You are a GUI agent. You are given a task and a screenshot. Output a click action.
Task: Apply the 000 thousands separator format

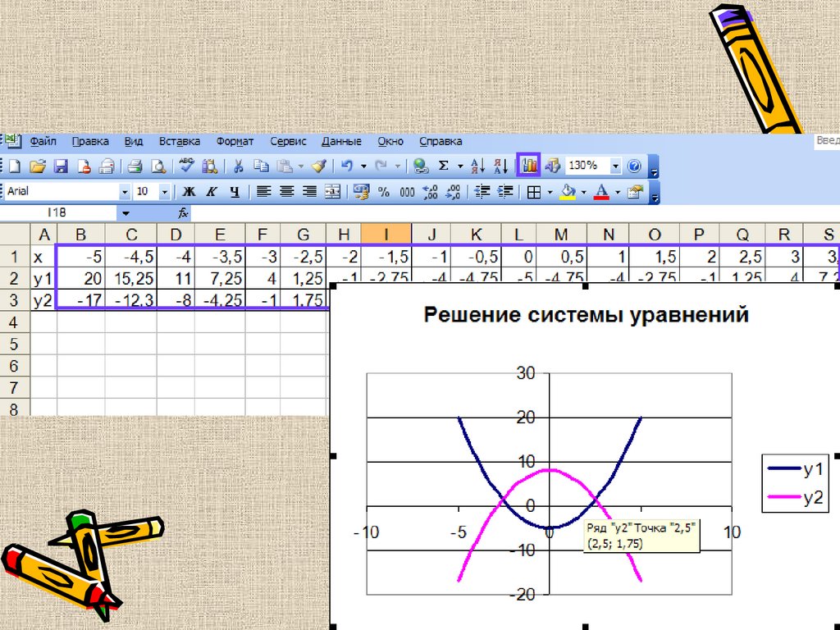point(407,192)
